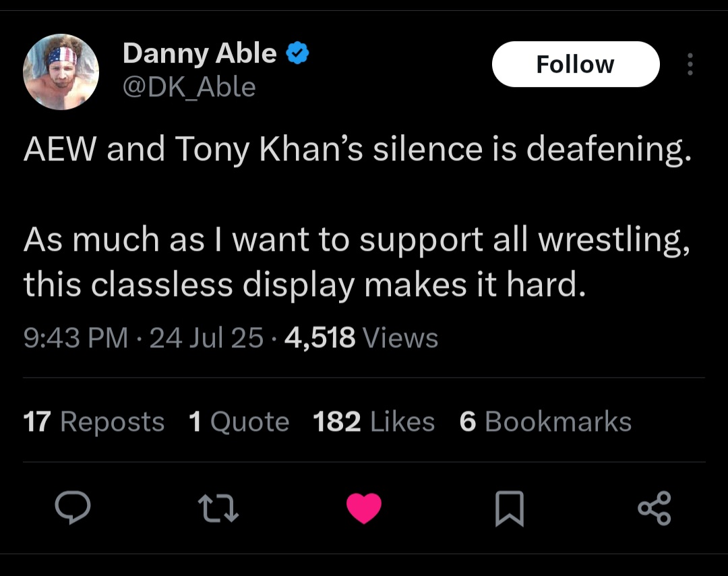The image size is (728, 576).
Task: Open the three-dot more options menu
Action: pyautogui.click(x=690, y=64)
